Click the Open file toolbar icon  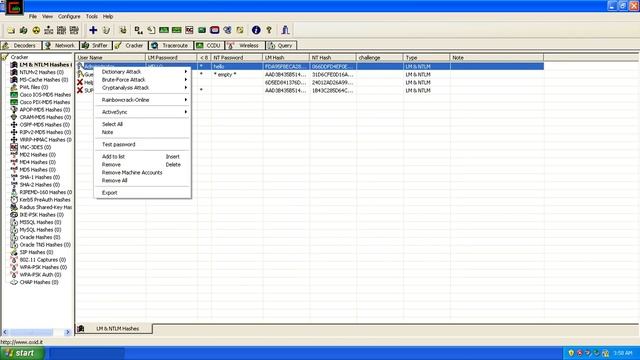(11, 30)
